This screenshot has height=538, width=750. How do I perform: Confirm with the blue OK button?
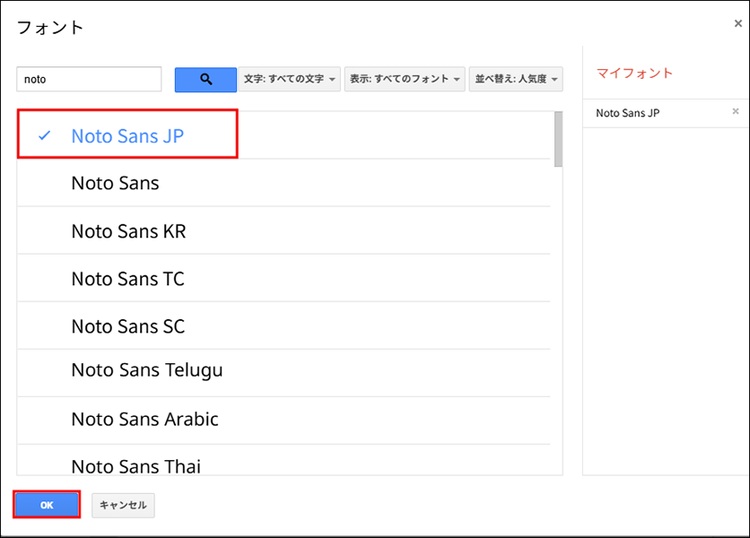[46, 505]
